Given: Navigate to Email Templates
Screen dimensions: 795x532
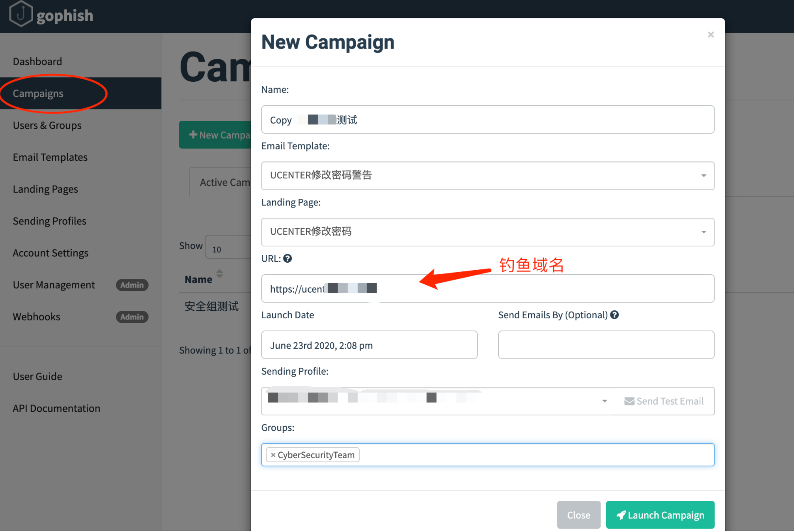Looking at the screenshot, I should (50, 157).
